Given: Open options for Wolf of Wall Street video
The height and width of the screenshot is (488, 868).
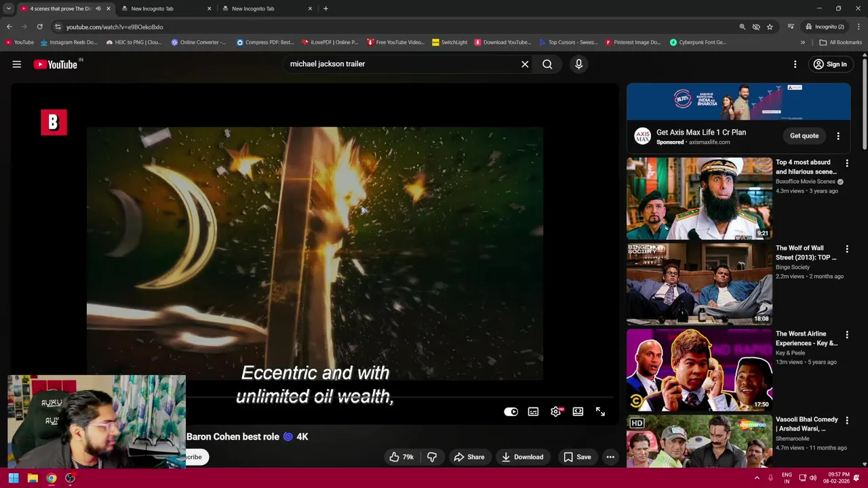Looking at the screenshot, I should tap(846, 249).
